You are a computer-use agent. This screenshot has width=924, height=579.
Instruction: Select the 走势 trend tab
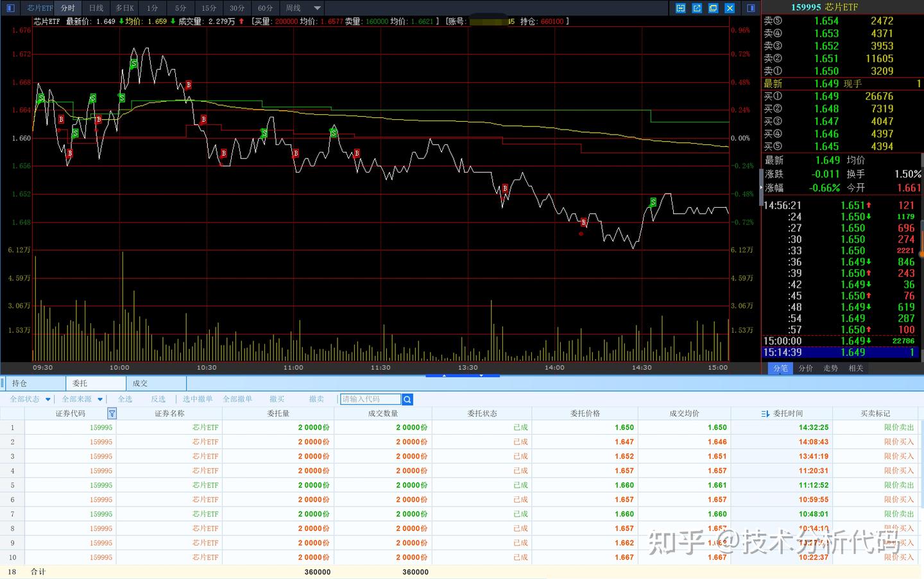831,368
